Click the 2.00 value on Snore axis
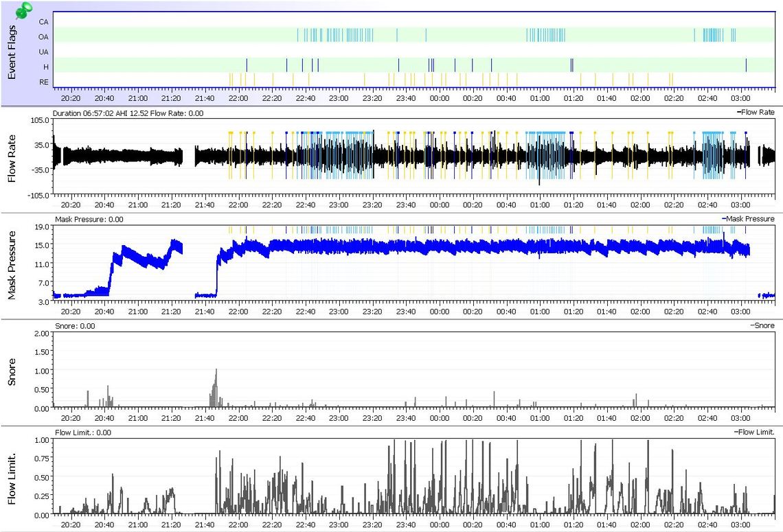Image resolution: width=783 pixels, height=532 pixels. tap(43, 334)
